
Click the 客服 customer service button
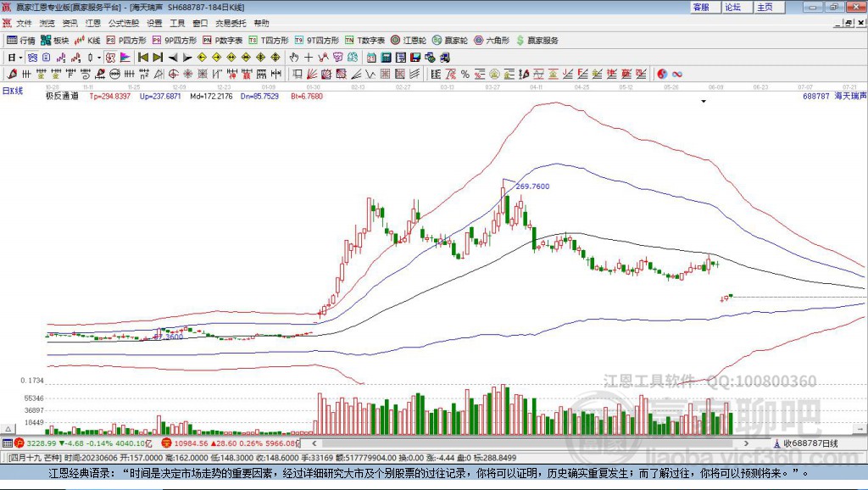tap(704, 7)
